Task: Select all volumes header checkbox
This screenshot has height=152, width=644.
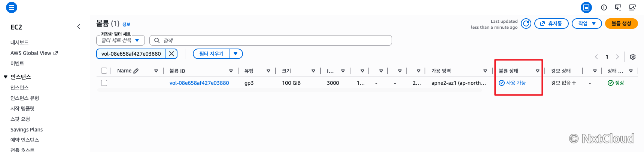Action: tap(104, 71)
